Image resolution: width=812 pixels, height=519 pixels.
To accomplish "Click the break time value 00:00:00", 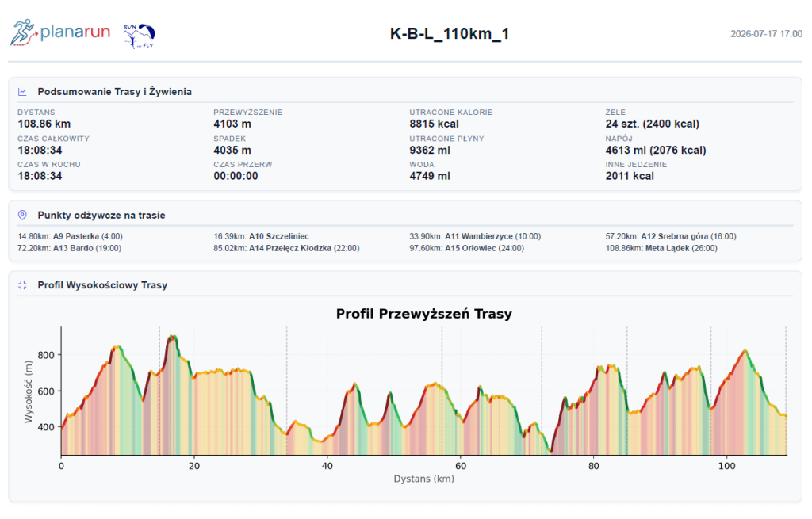I will 236,176.
